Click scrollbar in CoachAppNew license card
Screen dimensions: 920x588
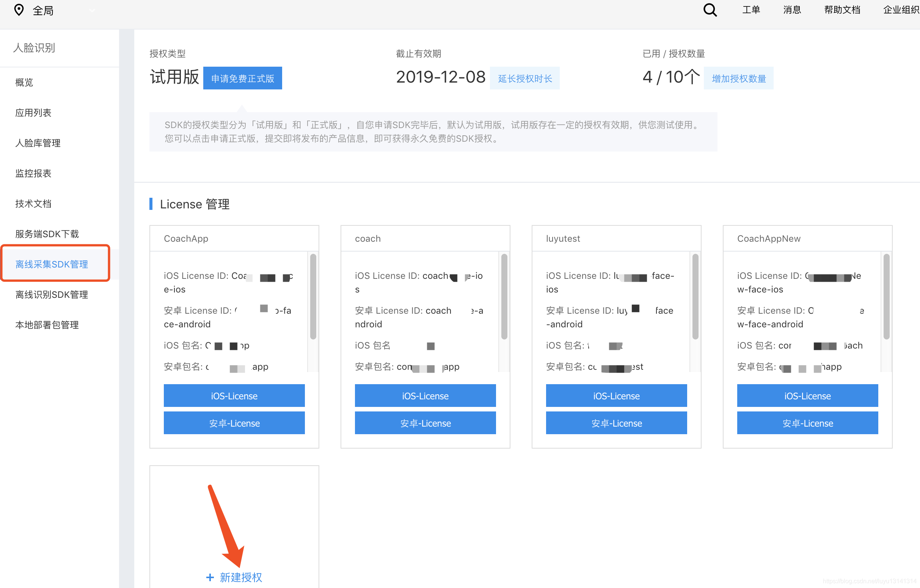pyautogui.click(x=886, y=296)
